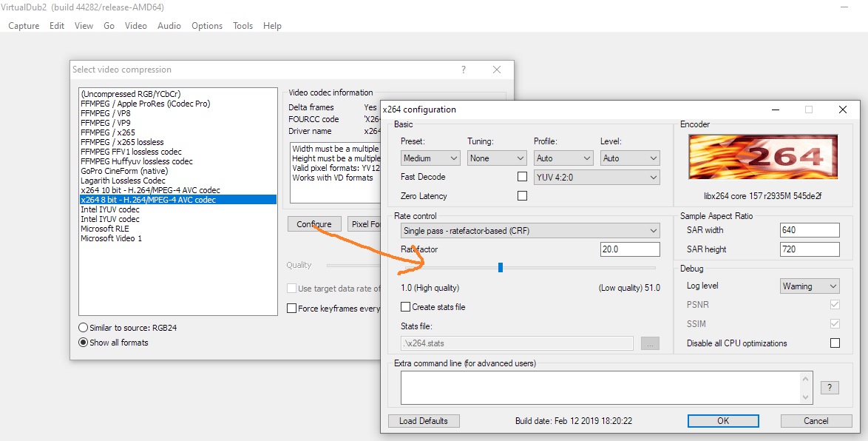Toggle Use target data rate checkbox

(x=291, y=289)
